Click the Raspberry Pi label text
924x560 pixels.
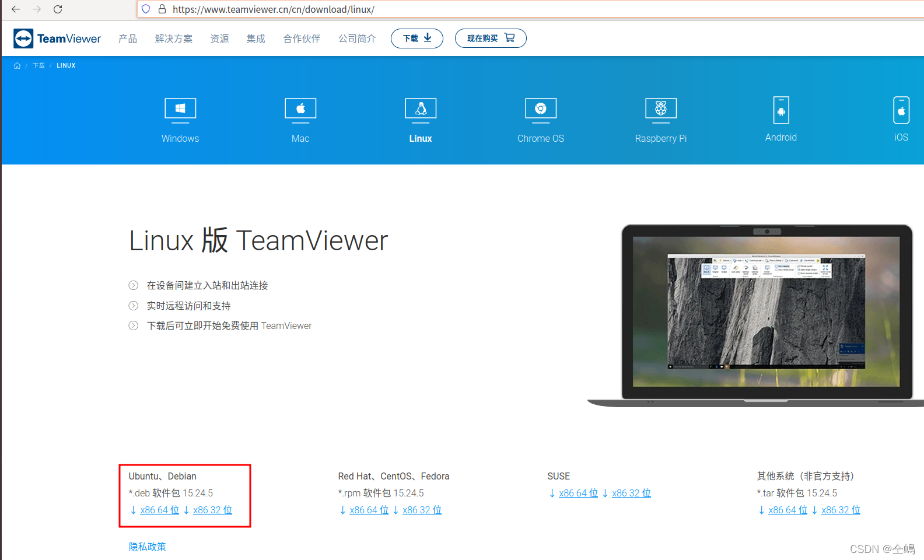tap(661, 138)
